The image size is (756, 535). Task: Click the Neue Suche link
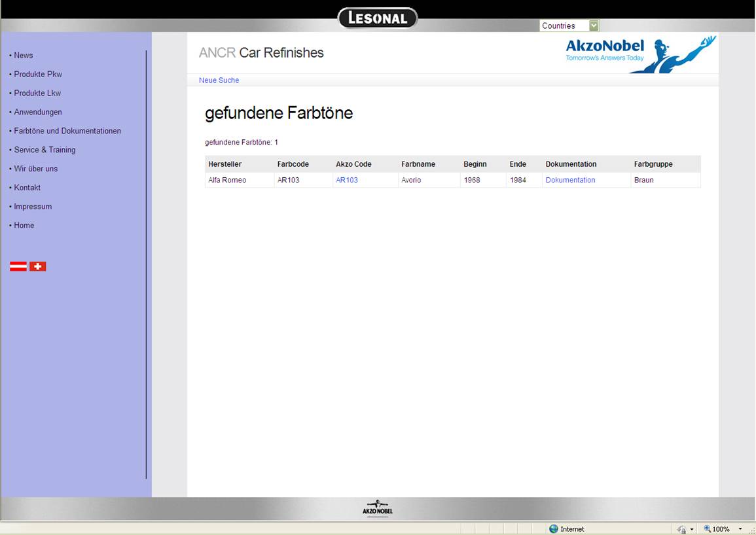point(219,80)
